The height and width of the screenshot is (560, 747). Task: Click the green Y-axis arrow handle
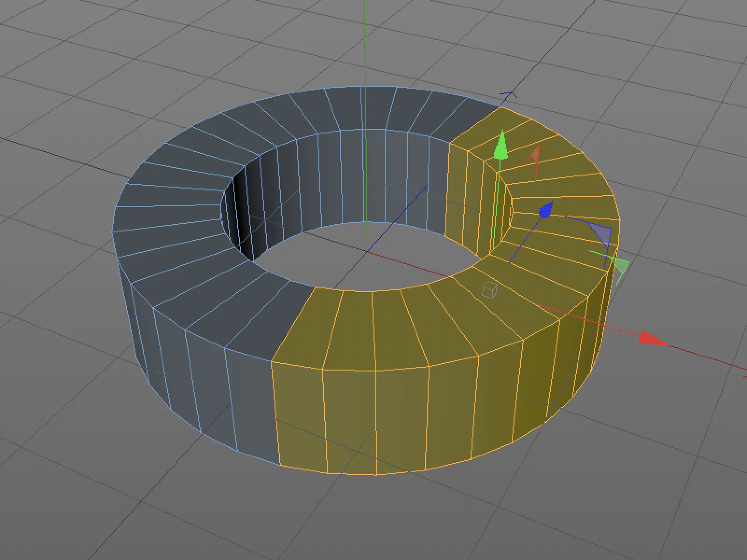[x=501, y=145]
